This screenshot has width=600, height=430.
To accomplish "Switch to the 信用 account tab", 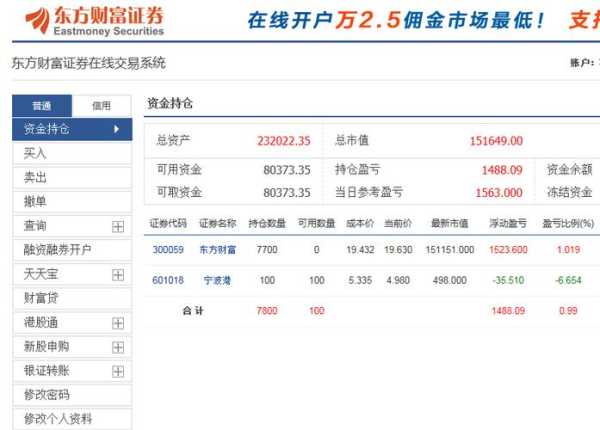I will 101,105.
